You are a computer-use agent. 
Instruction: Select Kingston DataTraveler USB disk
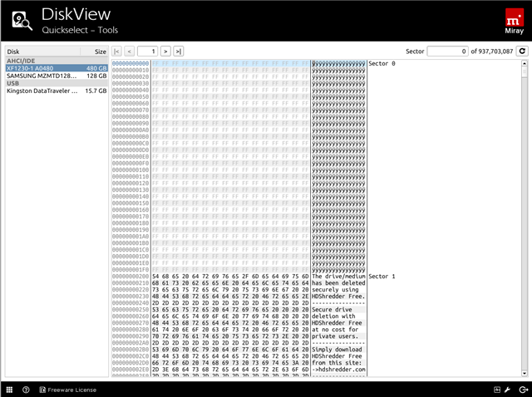(57, 91)
